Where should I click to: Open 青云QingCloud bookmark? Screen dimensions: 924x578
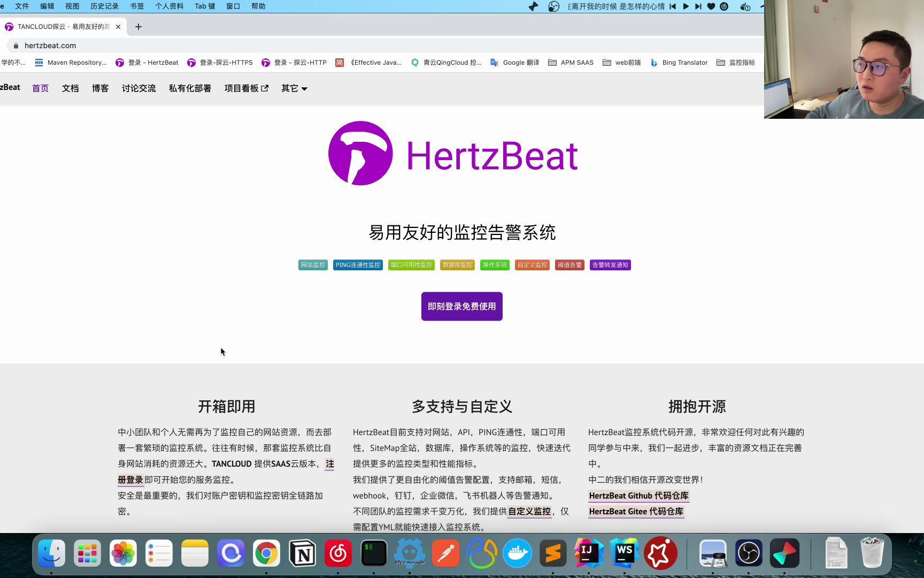[446, 63]
